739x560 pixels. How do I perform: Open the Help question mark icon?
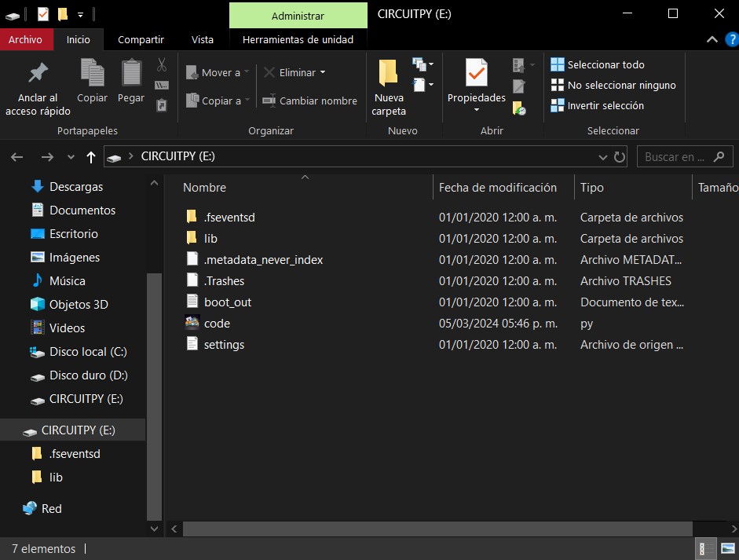coord(732,39)
